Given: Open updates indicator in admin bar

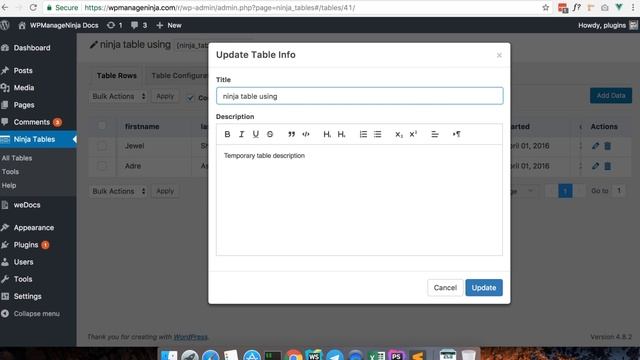Looking at the screenshot, I should [115, 25].
